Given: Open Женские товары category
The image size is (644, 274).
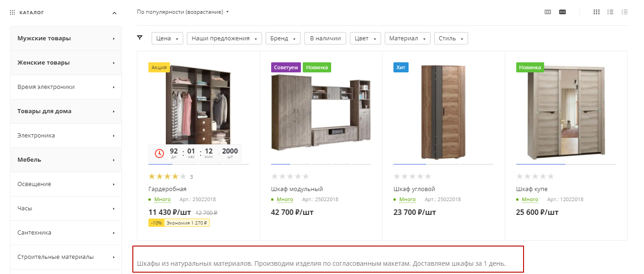Looking at the screenshot, I should 66,63.
